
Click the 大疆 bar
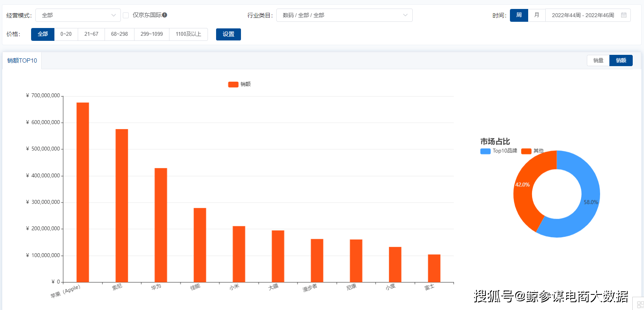(278, 256)
